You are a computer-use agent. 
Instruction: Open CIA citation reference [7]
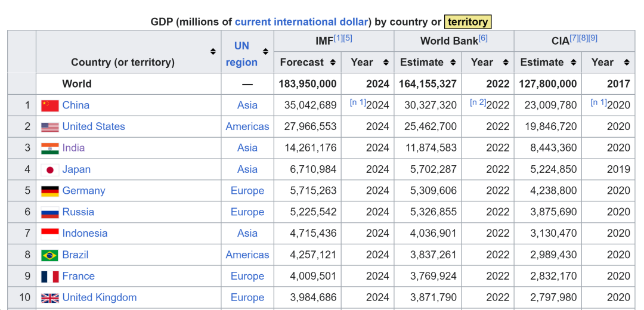(574, 38)
